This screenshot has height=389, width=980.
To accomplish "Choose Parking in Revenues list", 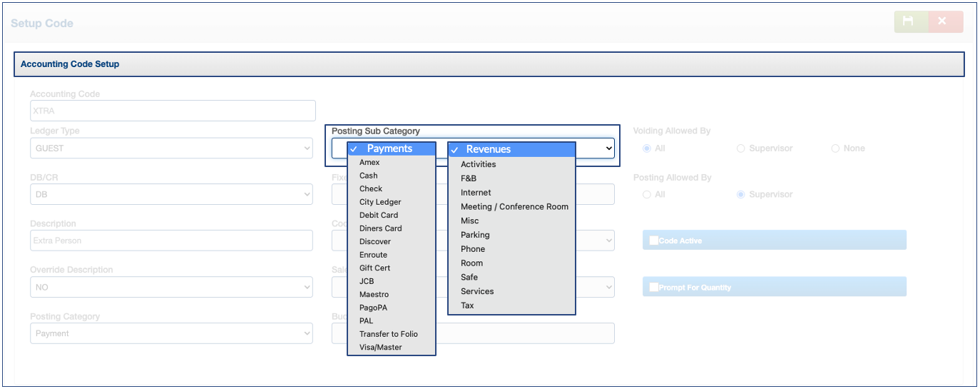I will [475, 235].
